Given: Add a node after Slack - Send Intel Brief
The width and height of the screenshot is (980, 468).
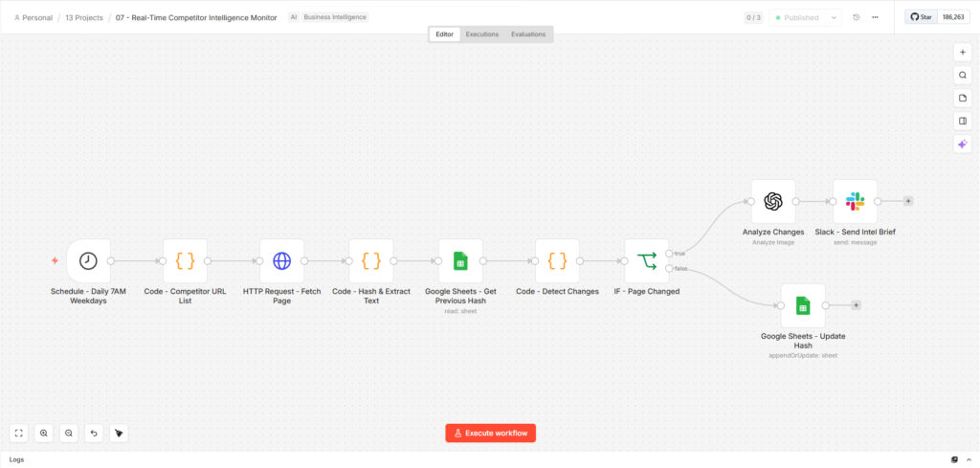Looking at the screenshot, I should [x=908, y=201].
